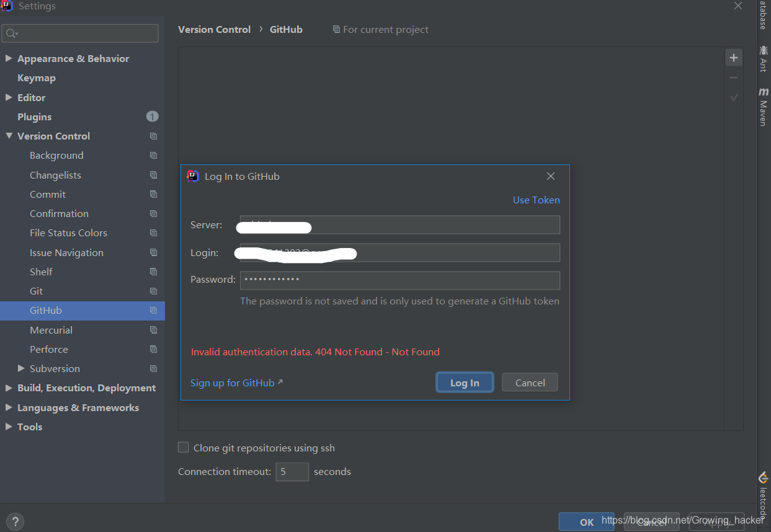771x532 pixels.
Task: Click project-level icon next to Issue Navigation
Action: (x=153, y=252)
